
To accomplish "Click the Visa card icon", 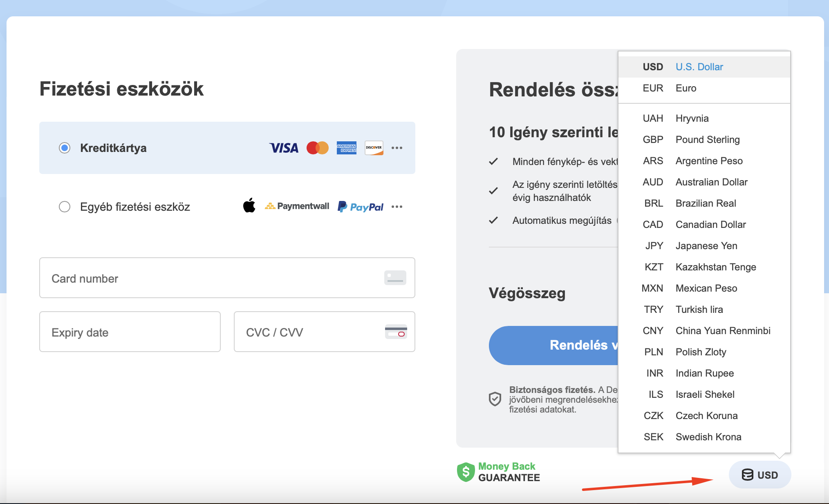I will point(284,148).
